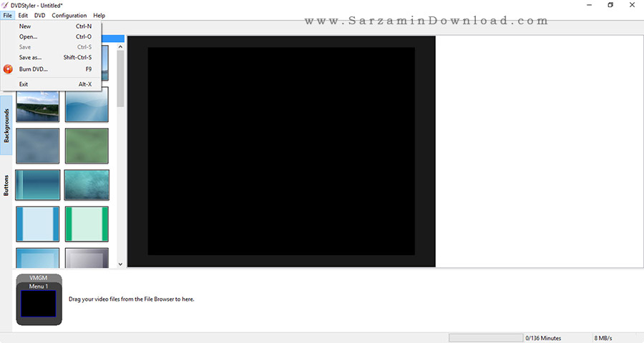
Task: Select the blurry green background thumbnail
Action: point(87,146)
